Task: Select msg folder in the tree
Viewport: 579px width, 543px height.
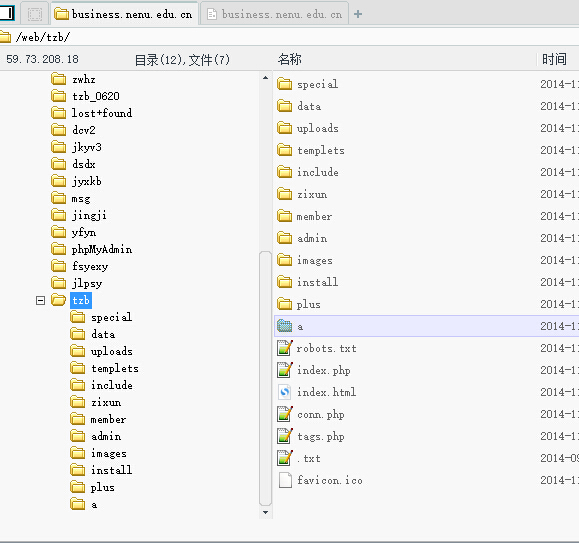Action: pos(81,199)
